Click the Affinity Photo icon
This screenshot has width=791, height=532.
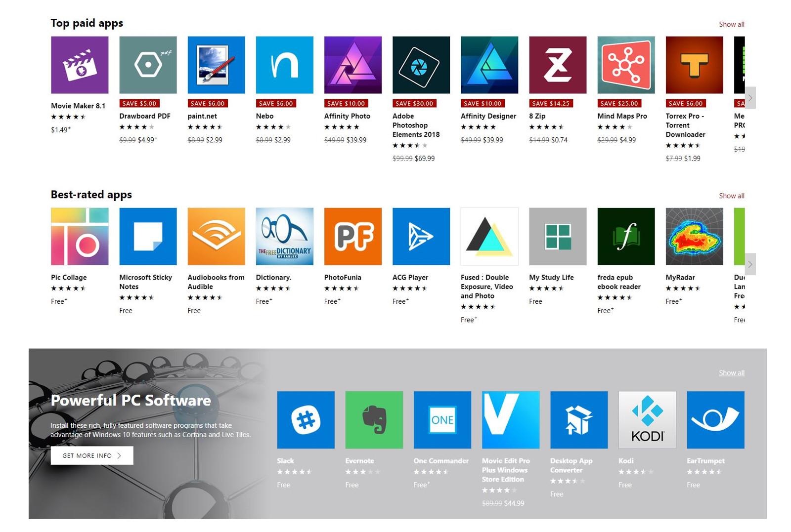click(352, 65)
